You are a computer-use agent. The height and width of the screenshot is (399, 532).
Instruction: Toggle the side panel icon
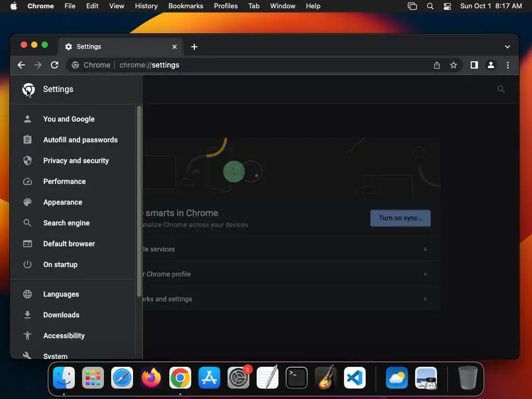474,65
